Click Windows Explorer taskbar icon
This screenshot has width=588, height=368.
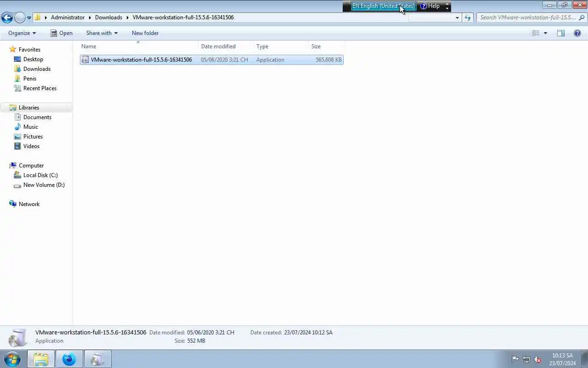(x=41, y=359)
